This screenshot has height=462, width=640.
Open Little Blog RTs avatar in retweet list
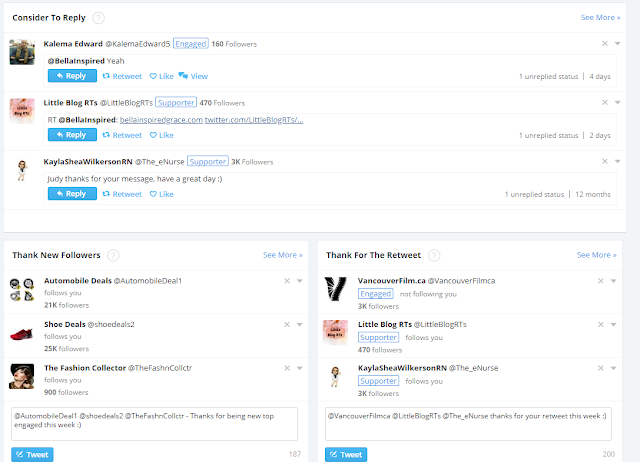[x=336, y=333]
